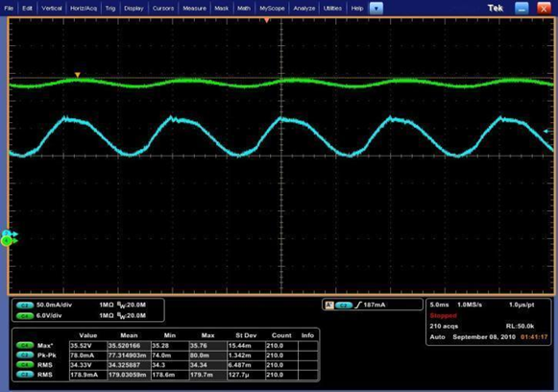
Task: Select the C4 badge beside 6.0V/div
Action: (x=25, y=316)
